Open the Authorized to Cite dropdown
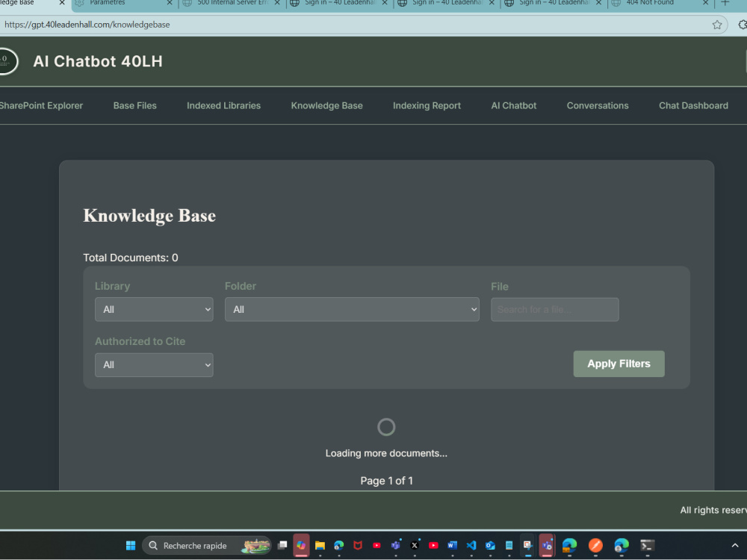Viewport: 747px width, 560px height. coord(154,365)
